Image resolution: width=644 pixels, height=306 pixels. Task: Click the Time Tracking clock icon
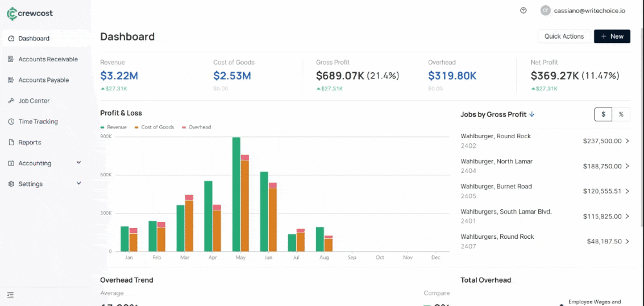[12, 121]
